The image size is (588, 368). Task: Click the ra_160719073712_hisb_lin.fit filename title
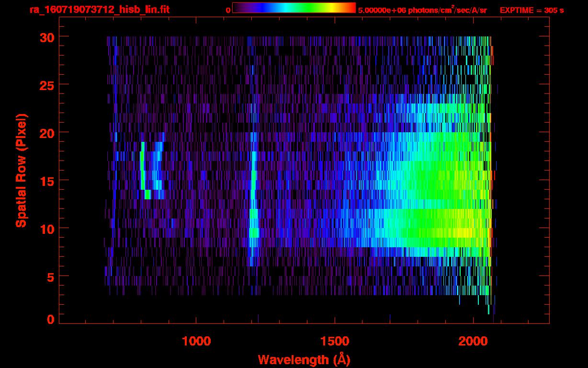pyautogui.click(x=99, y=10)
